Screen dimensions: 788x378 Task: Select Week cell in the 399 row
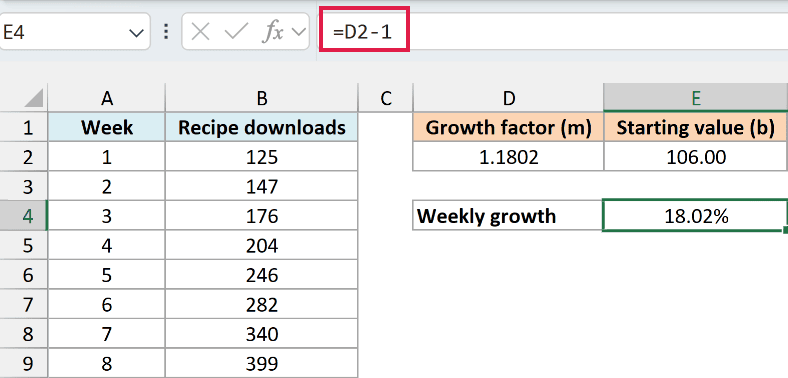point(107,363)
